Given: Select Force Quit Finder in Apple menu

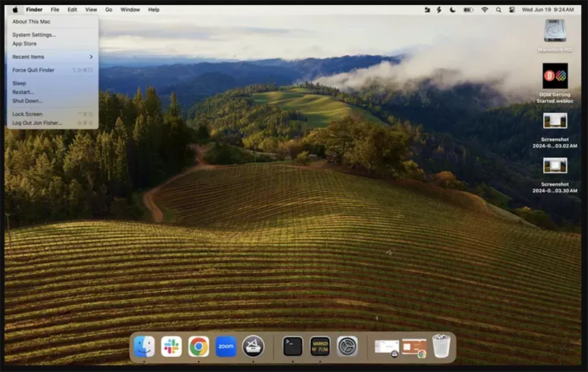Looking at the screenshot, I should [33, 70].
